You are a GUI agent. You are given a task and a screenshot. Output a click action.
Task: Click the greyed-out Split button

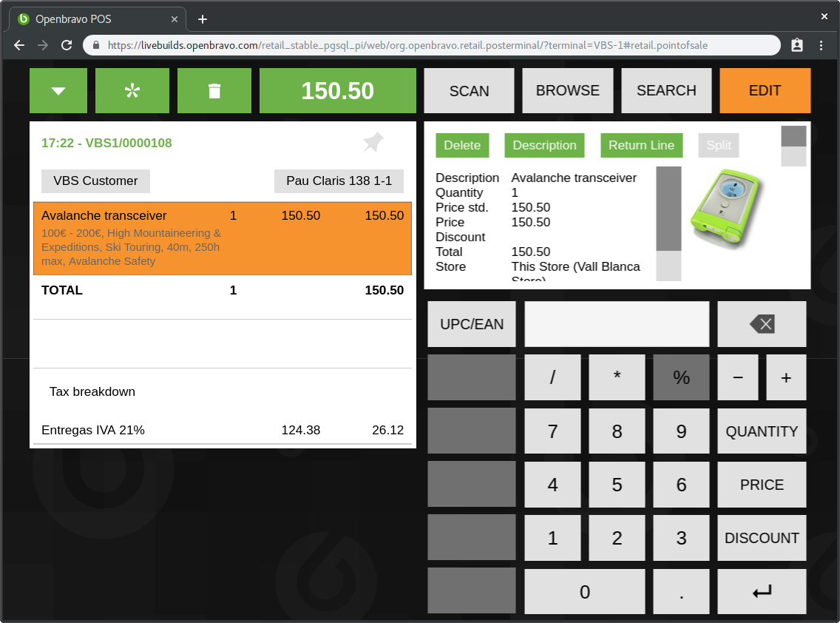coord(719,145)
